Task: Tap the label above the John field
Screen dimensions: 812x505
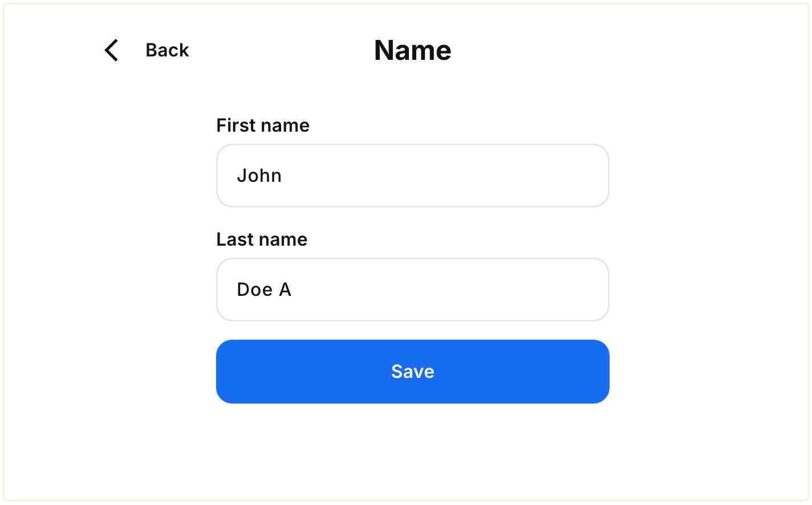Action: (263, 125)
